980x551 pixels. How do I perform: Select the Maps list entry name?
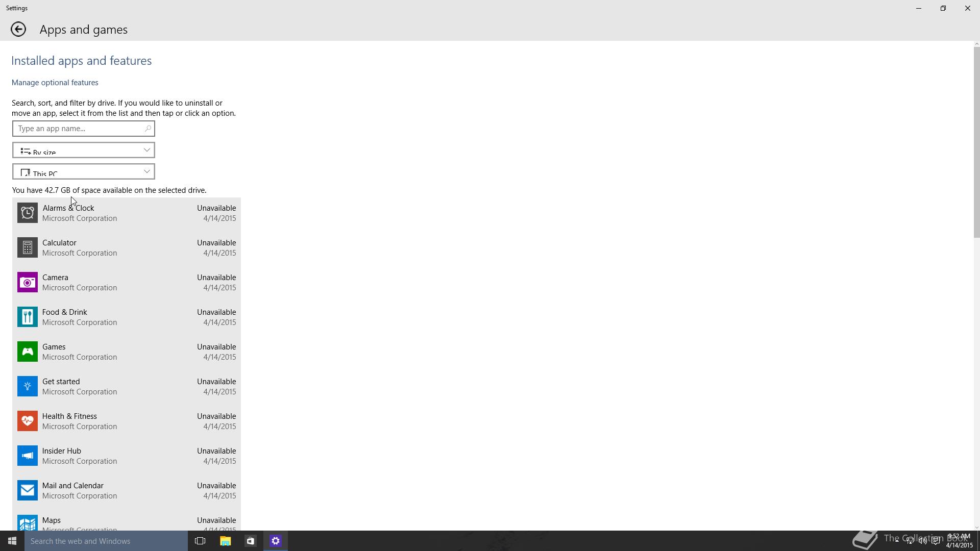(52, 520)
